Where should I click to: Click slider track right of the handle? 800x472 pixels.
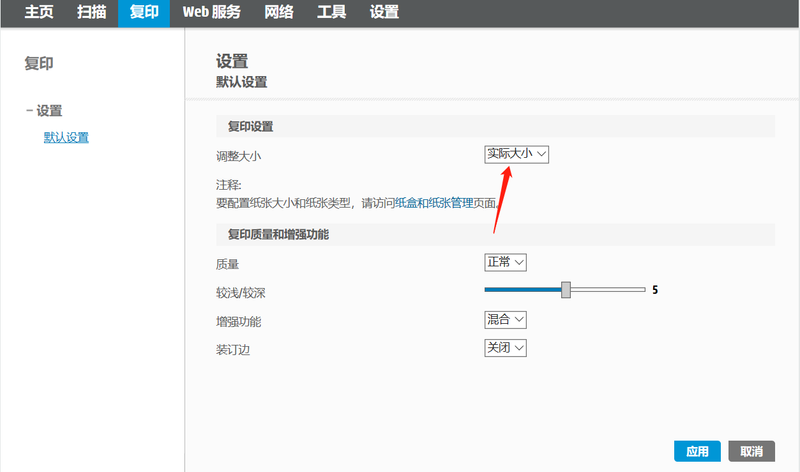pos(608,290)
